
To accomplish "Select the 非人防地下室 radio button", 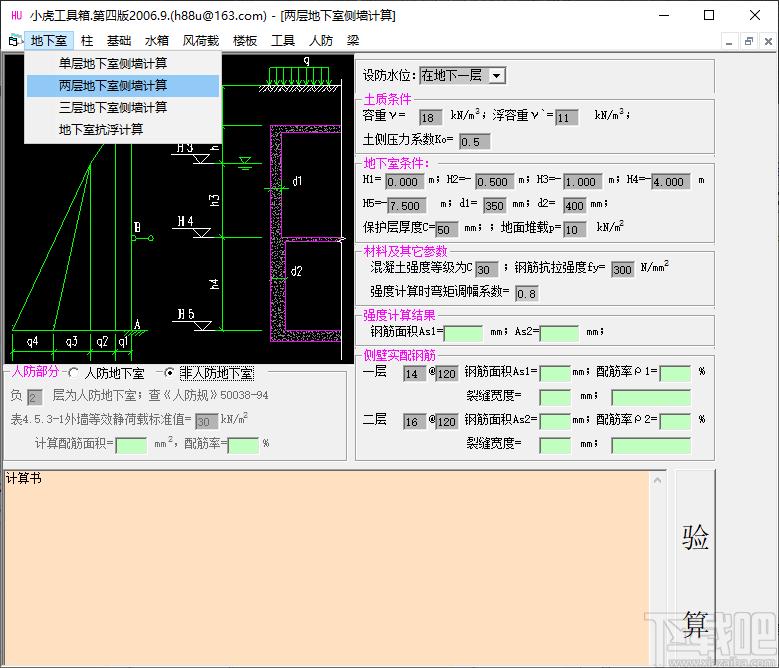I will pos(169,372).
